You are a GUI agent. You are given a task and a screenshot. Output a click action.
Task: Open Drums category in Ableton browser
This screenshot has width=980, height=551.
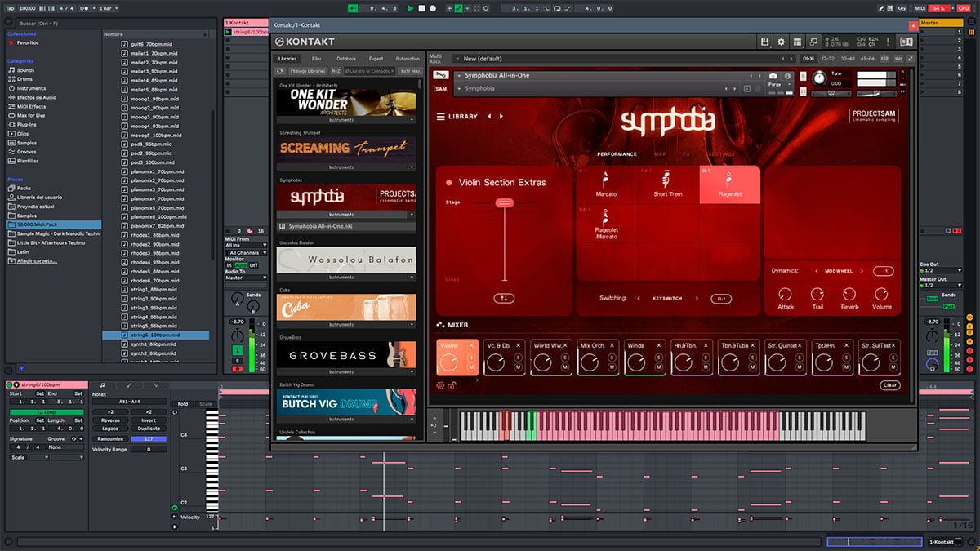(25, 79)
